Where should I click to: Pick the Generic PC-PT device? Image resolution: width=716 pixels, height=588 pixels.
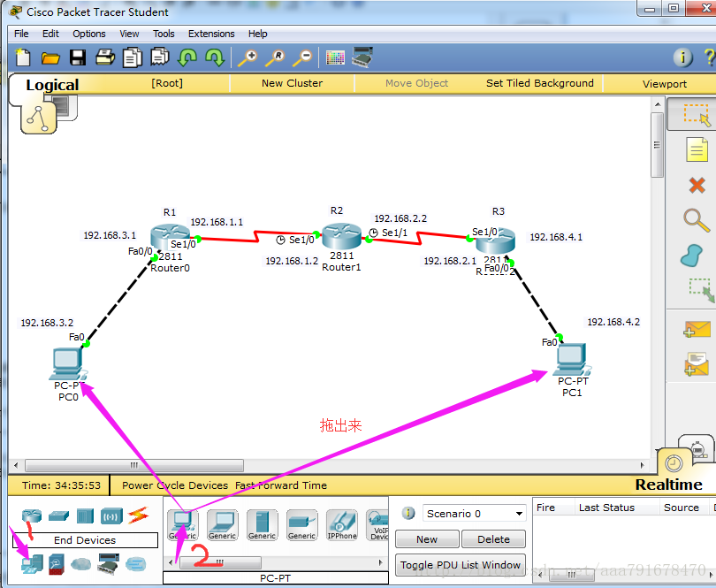click(183, 525)
